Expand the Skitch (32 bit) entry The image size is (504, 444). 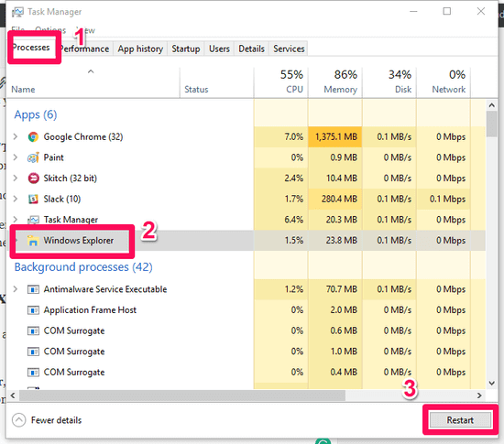(15, 179)
